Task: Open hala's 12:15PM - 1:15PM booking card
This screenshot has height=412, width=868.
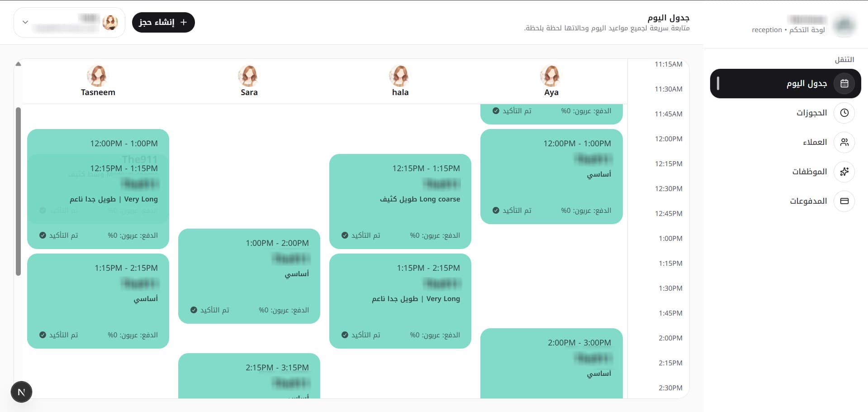Action: tap(400, 201)
